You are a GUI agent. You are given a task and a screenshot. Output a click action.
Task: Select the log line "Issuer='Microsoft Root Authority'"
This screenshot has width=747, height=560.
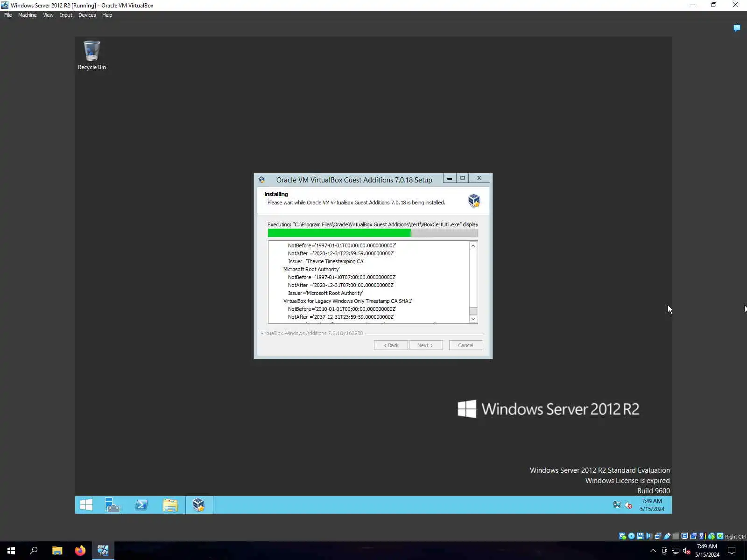325,293
